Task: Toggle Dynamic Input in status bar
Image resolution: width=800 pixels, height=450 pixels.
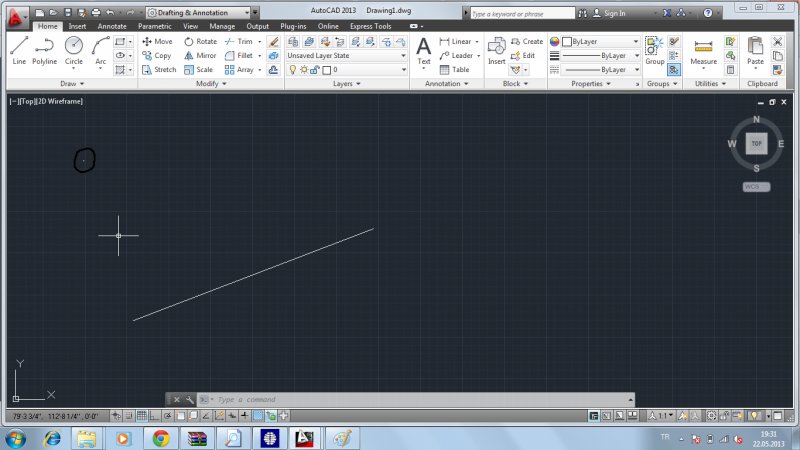Action: (x=232, y=416)
